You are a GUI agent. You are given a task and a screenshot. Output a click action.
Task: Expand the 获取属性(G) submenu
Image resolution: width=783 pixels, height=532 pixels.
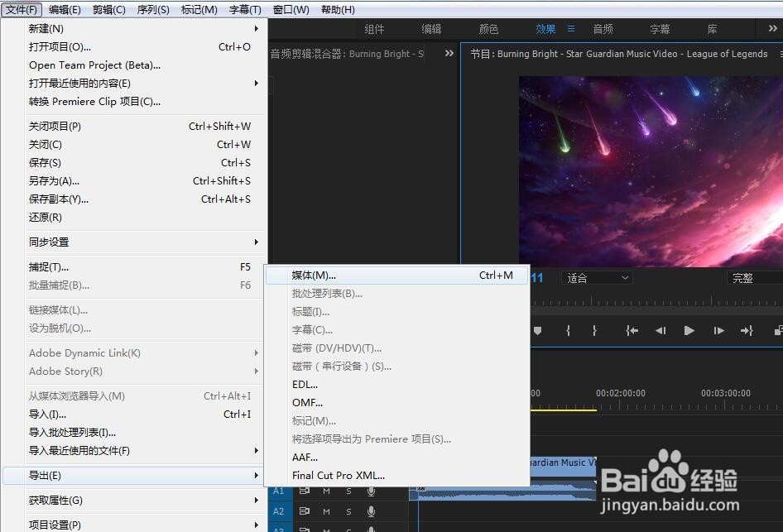[x=257, y=500]
